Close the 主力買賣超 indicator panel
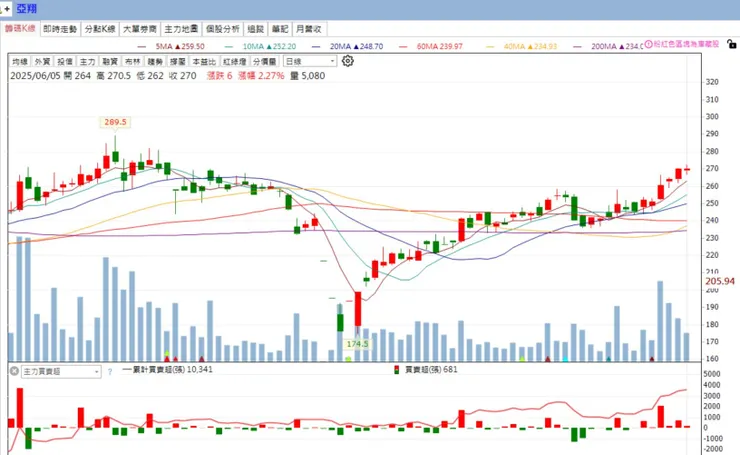 tap(14, 371)
